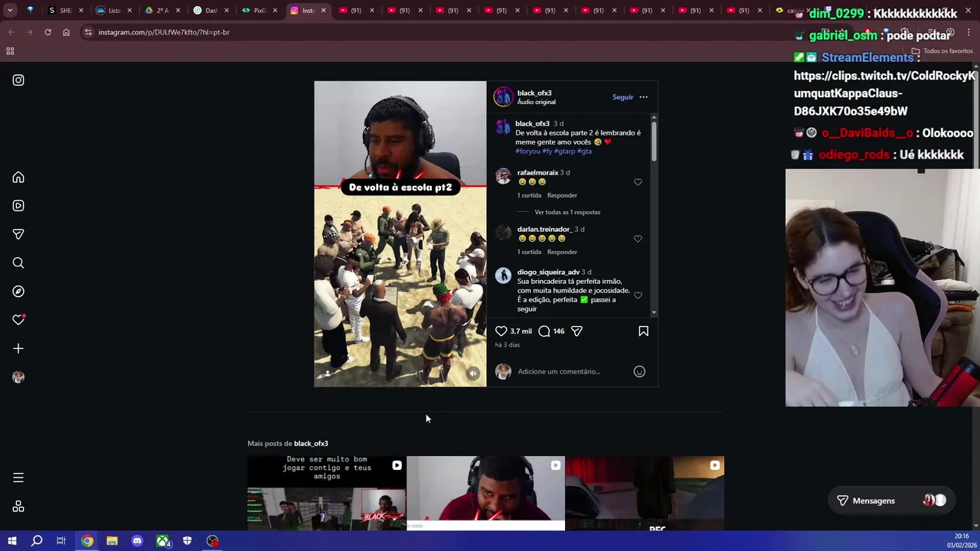Switch to Google Drive '2º A' tab
Viewport: 980px width, 551px height.
[162, 11]
